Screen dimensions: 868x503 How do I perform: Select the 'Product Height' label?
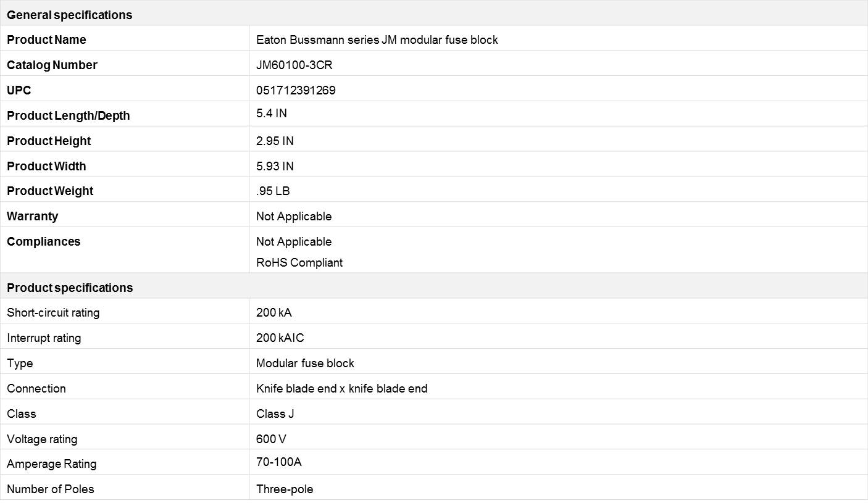pyautogui.click(x=49, y=141)
